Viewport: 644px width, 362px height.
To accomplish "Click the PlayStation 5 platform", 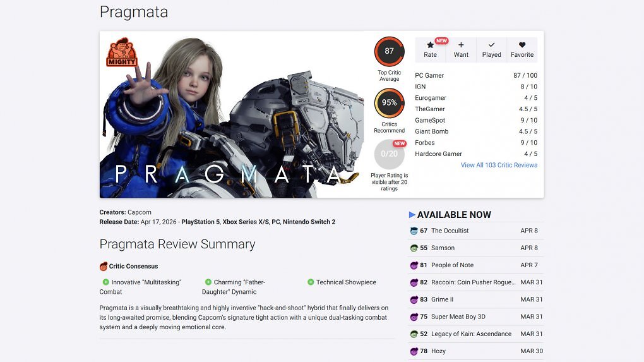I will coord(200,222).
